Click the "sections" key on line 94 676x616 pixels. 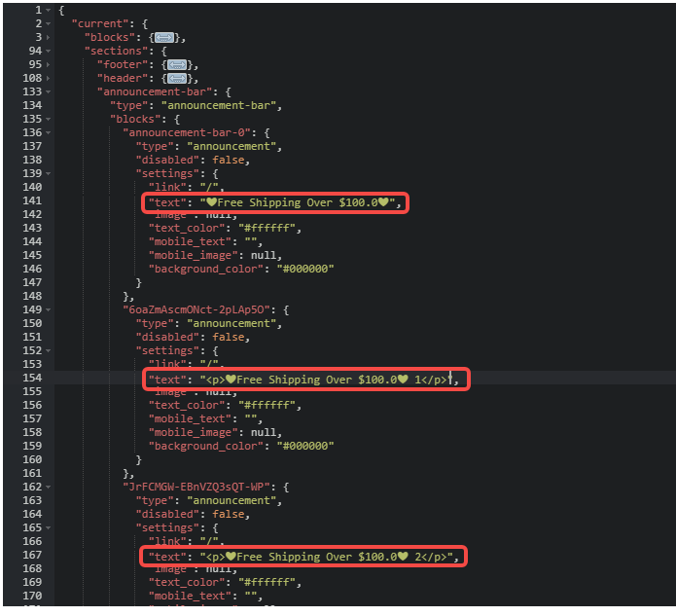point(116,51)
